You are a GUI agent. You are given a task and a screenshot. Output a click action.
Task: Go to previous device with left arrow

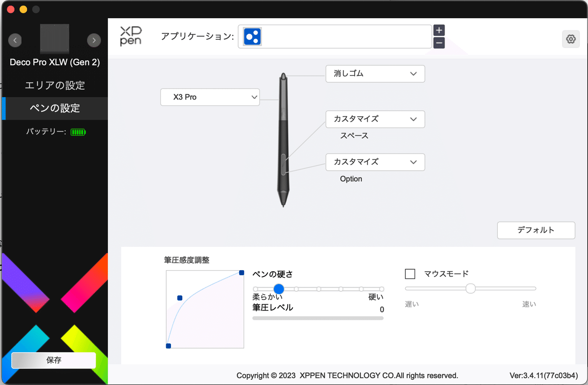(x=15, y=40)
